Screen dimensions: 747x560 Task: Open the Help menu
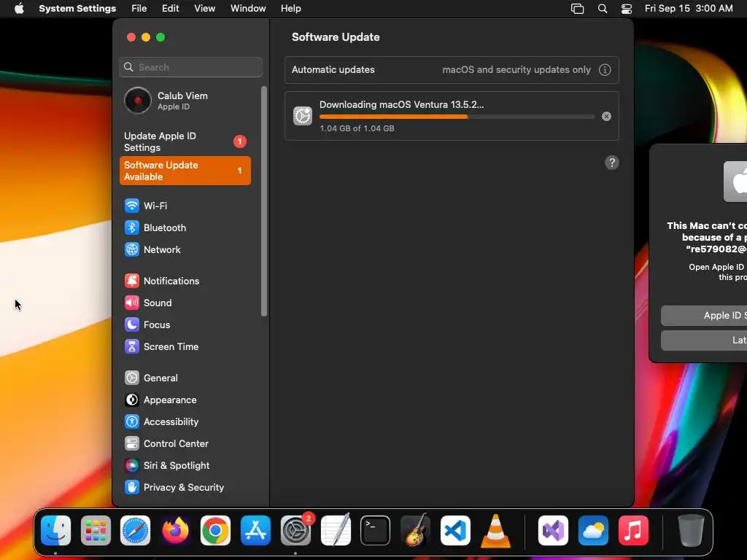click(290, 9)
